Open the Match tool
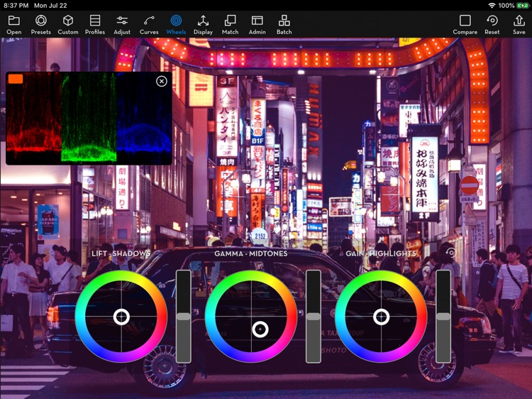This screenshot has width=532, height=399. (230, 25)
